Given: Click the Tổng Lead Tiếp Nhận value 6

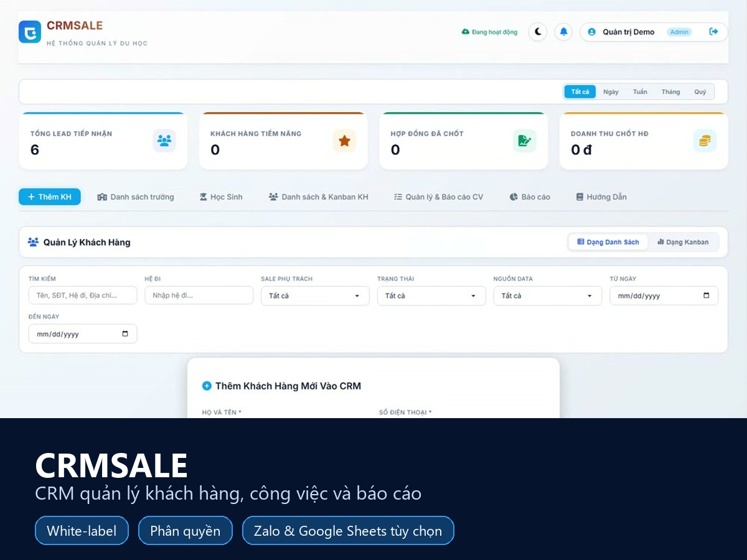Looking at the screenshot, I should [35, 149].
